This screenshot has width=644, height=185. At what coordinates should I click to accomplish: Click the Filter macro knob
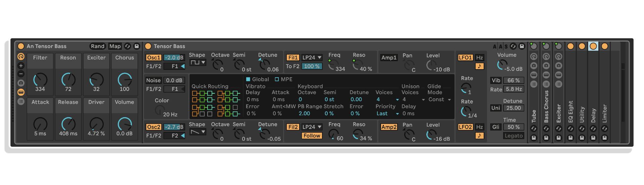click(x=40, y=80)
